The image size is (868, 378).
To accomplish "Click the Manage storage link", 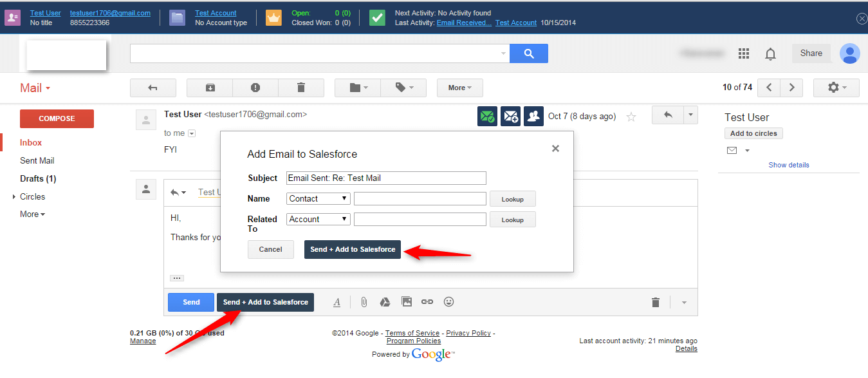I will pos(143,341).
